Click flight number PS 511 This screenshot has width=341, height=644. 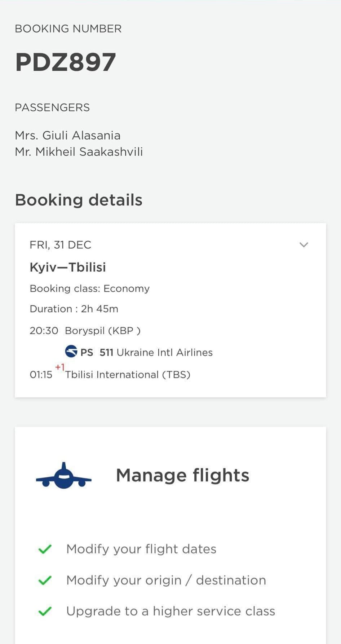pyautogui.click(x=97, y=352)
